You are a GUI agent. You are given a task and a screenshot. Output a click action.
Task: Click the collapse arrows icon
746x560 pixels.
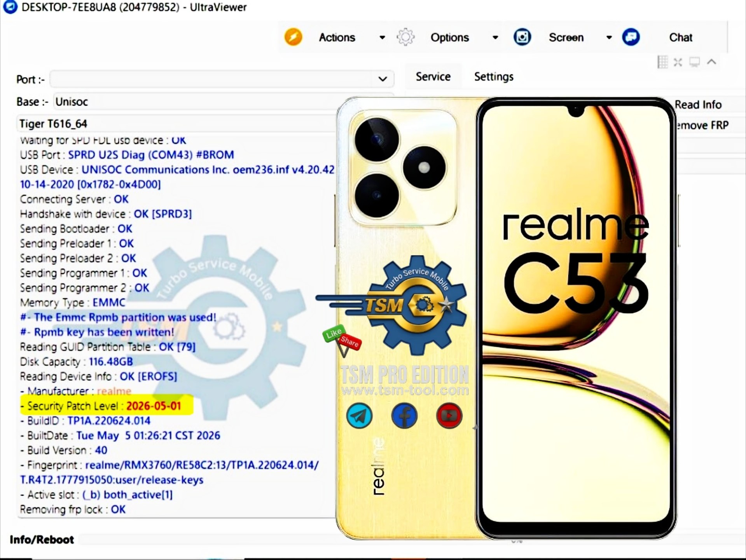[x=678, y=62]
